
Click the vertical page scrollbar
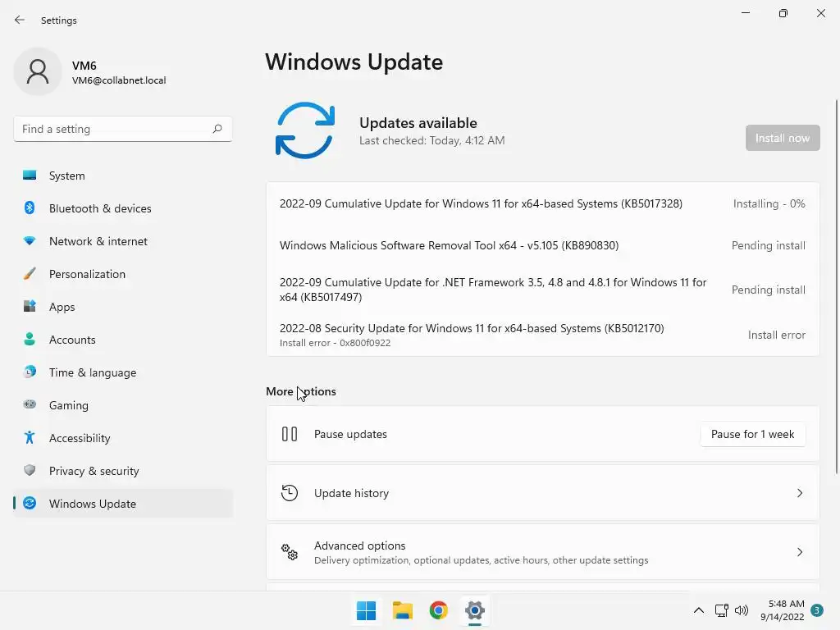(x=836, y=286)
